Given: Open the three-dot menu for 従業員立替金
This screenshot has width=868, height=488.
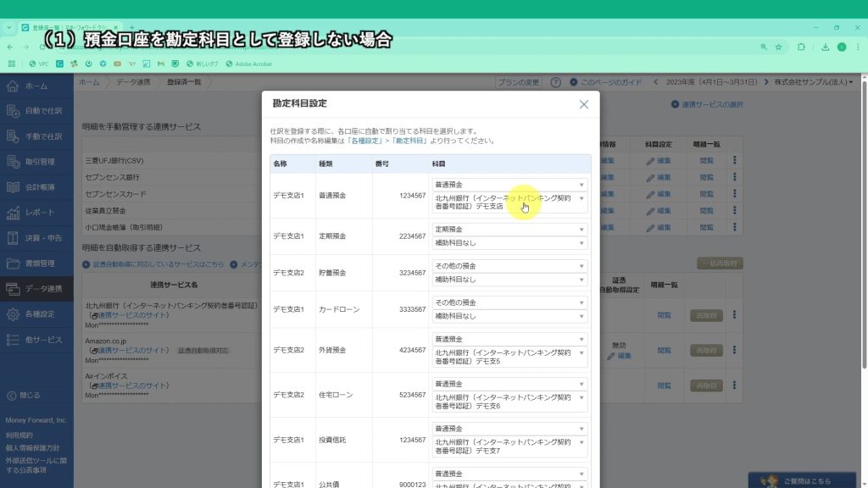Looking at the screenshot, I should click(735, 210).
